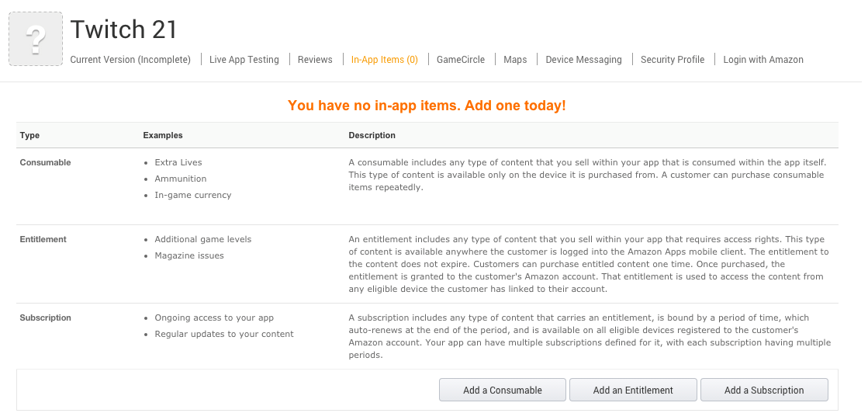Viewport: 868px width, 420px height.
Task: Click the Add a Subscription button
Action: 764,390
